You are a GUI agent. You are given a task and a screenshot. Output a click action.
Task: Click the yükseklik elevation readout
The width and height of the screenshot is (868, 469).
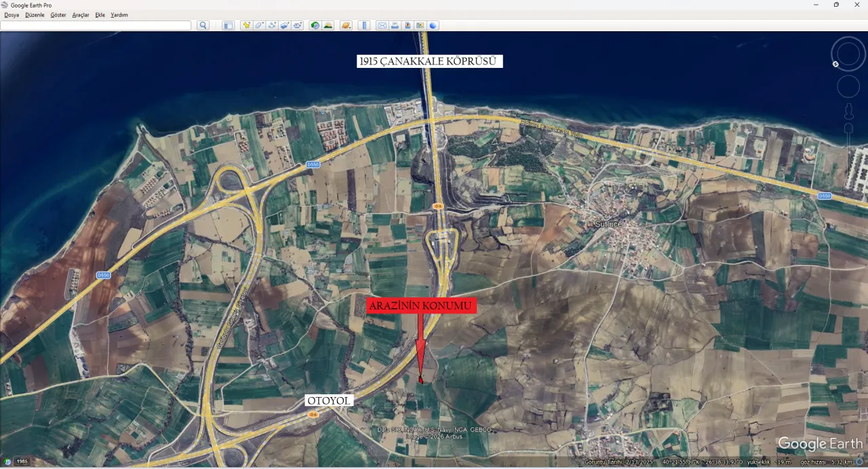(x=770, y=462)
